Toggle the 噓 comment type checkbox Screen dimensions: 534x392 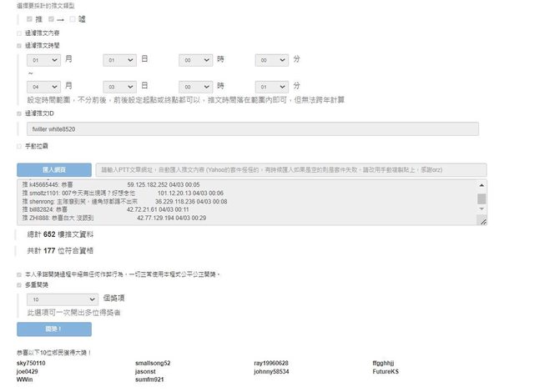[x=73, y=18]
